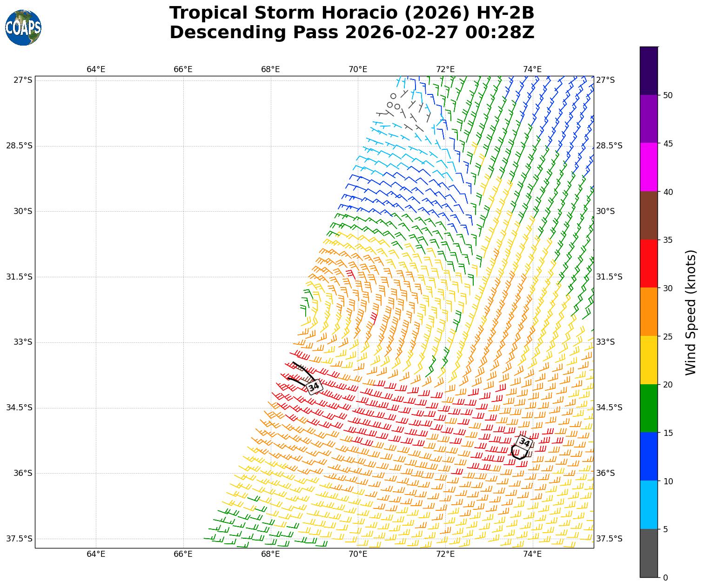Choose the light blue 5-10 knot segment
This screenshot has height=588, width=704.
[649, 505]
